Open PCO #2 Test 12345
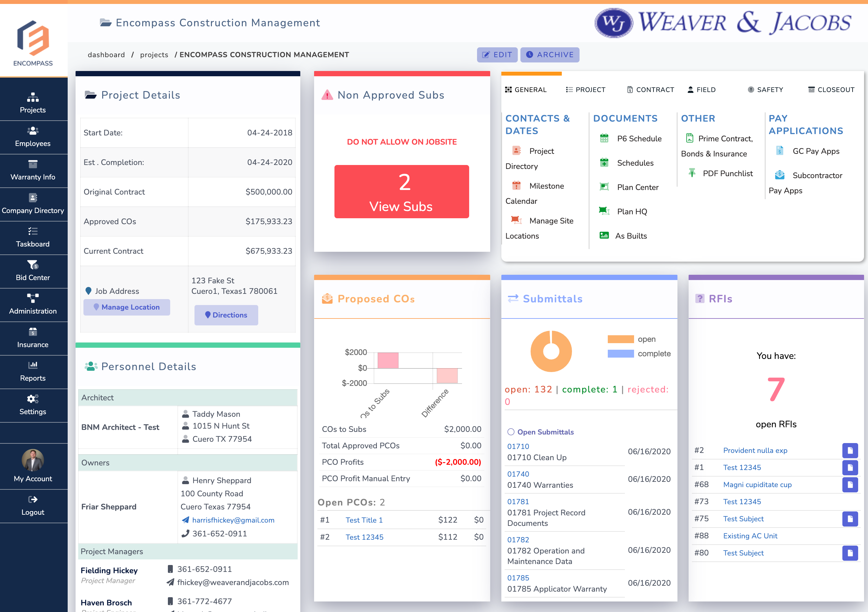 (x=364, y=537)
